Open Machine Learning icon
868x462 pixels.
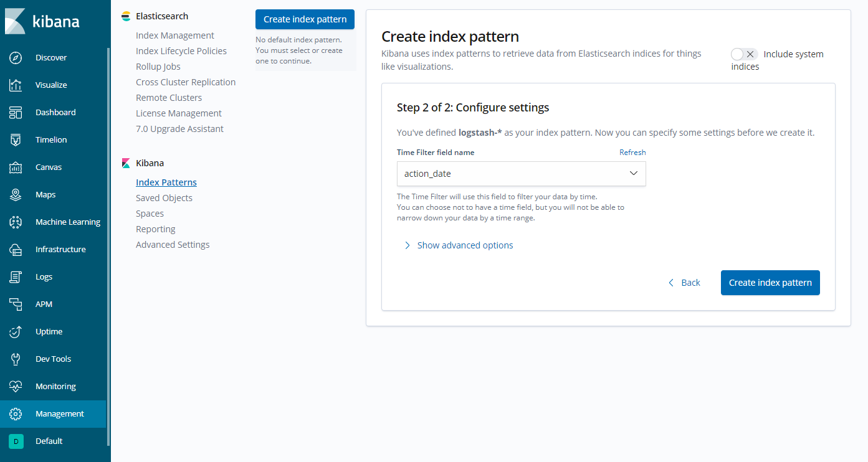(16, 222)
